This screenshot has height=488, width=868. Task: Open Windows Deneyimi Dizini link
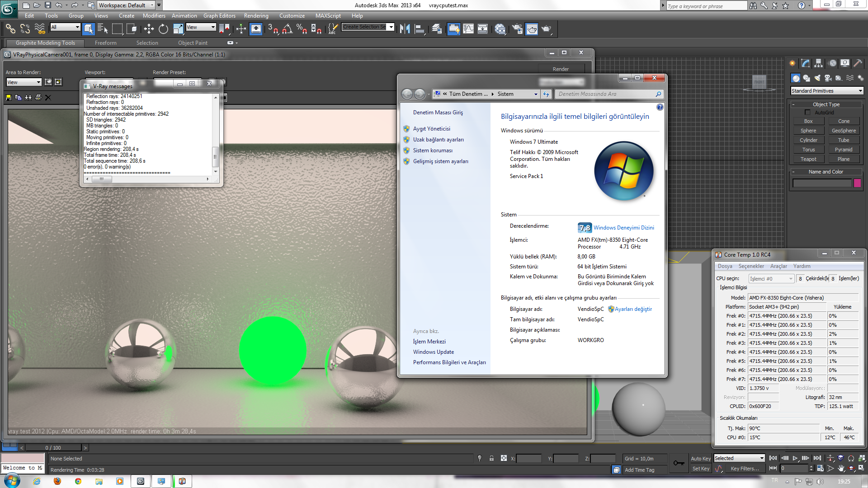(x=623, y=228)
